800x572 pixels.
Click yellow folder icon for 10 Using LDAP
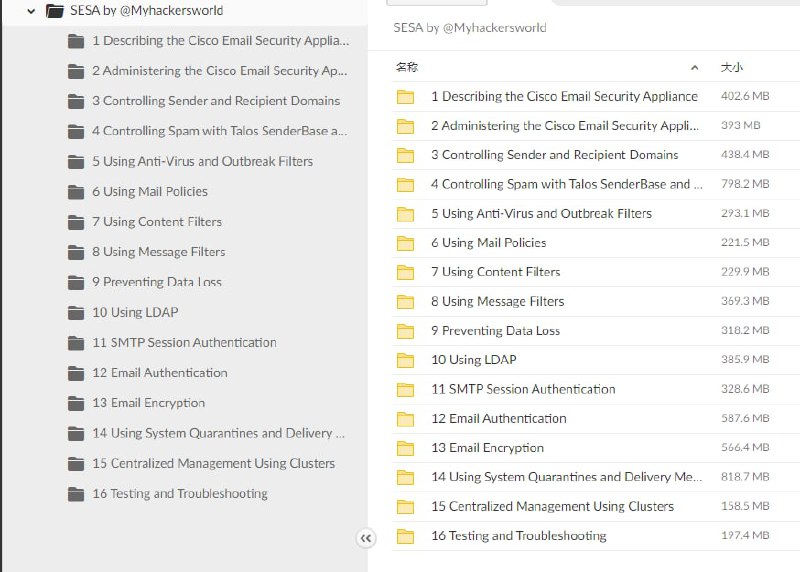tap(406, 360)
